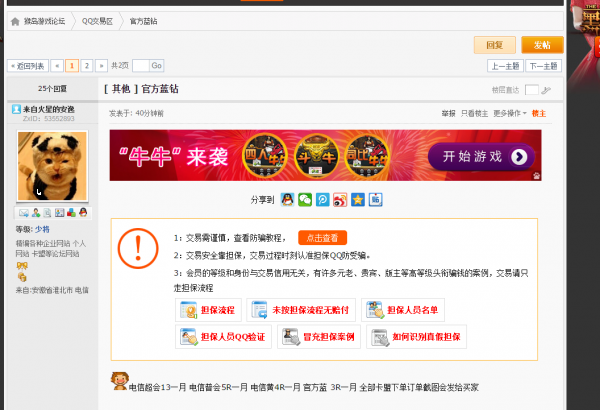Open 担保流程 link
The width and height of the screenshot is (600, 410).
pyautogui.click(x=208, y=310)
